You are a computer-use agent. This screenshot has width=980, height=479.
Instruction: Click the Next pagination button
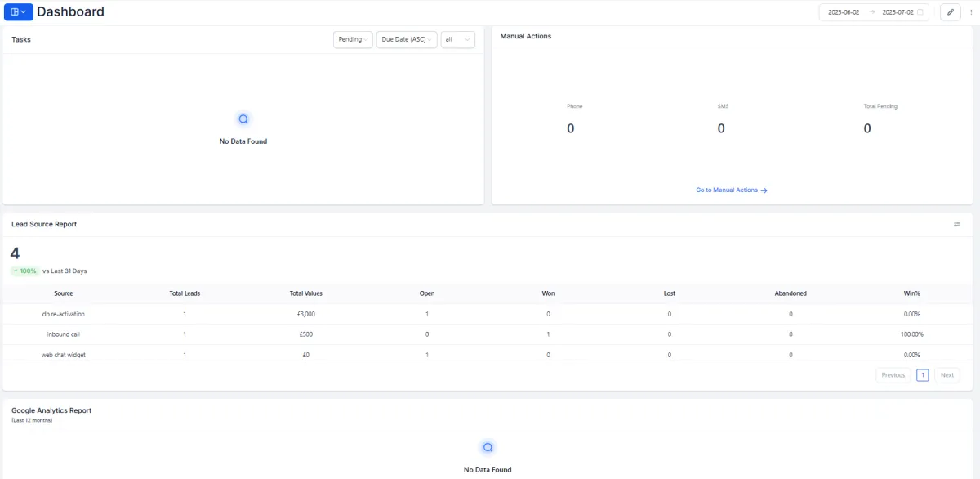[947, 375]
